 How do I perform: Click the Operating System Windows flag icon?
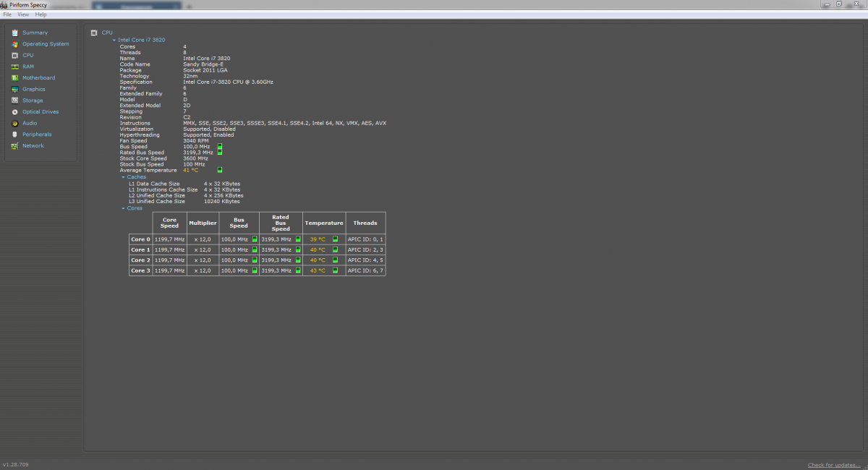click(x=15, y=44)
